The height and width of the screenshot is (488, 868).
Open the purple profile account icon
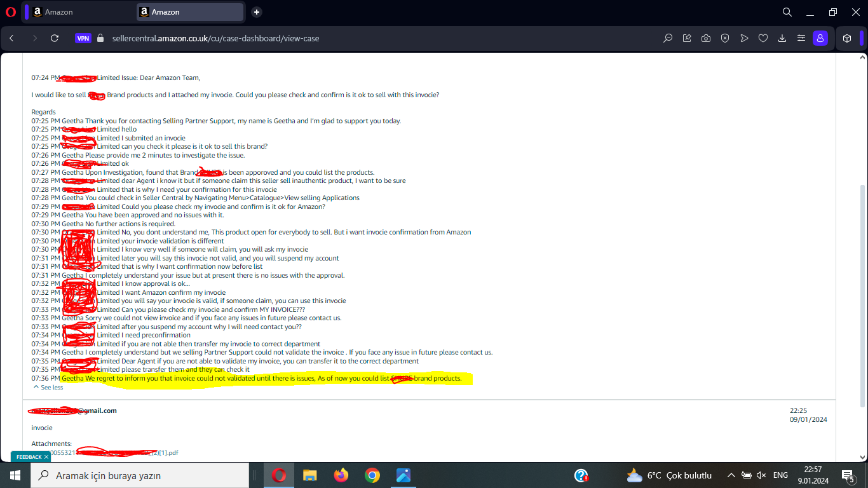point(820,38)
